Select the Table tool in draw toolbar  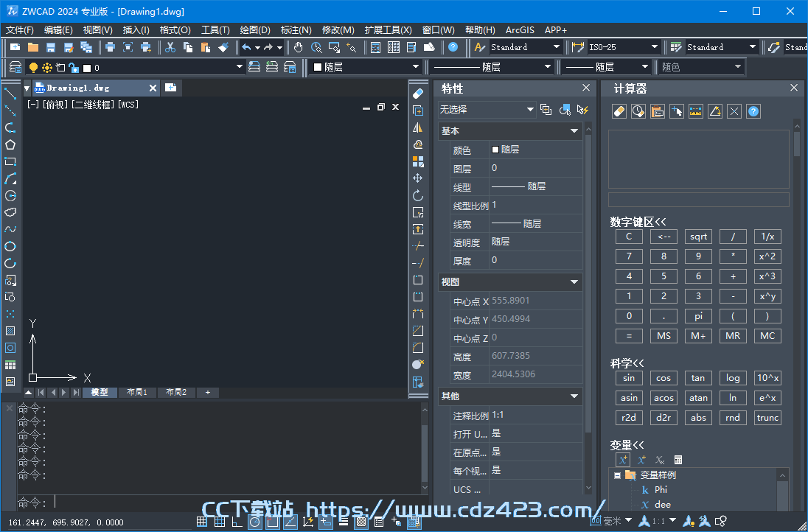point(10,365)
